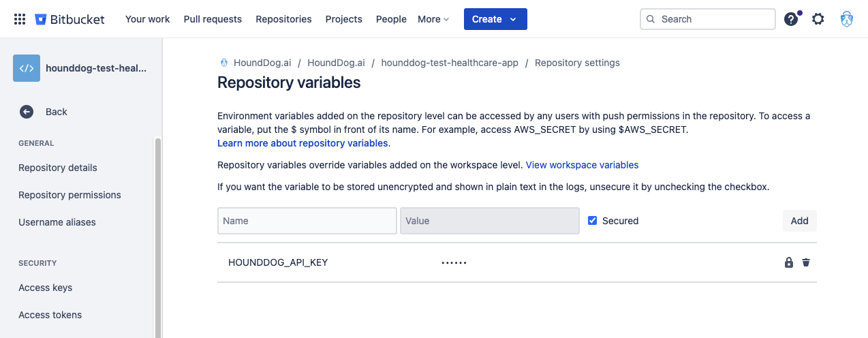
Task: Open the Pull requests menu item
Action: (213, 19)
